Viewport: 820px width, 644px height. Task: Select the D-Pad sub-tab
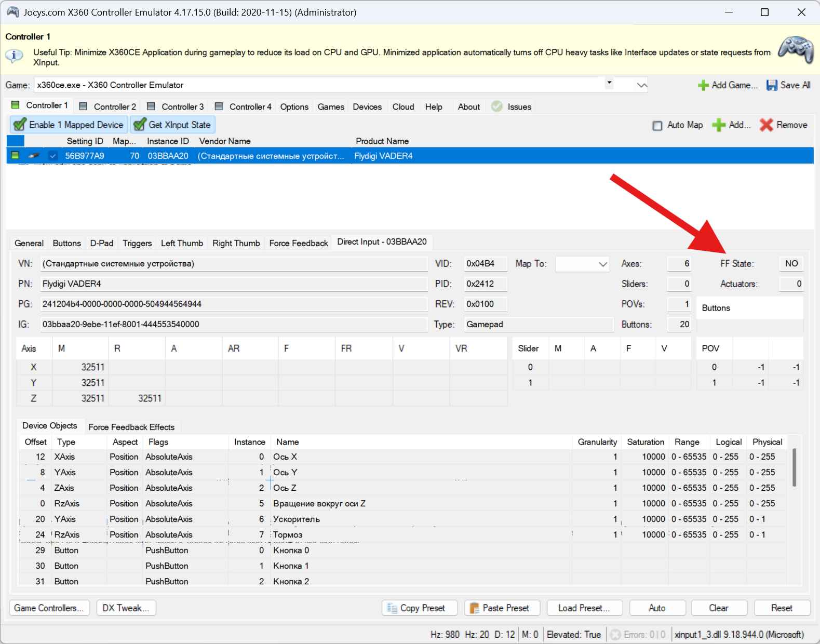click(102, 243)
